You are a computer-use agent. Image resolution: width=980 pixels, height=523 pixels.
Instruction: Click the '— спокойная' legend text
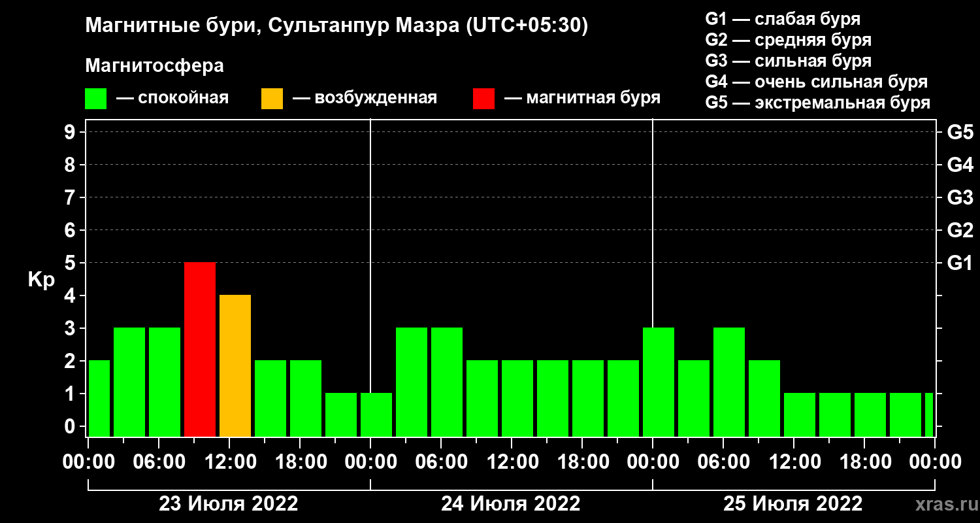tap(172, 99)
